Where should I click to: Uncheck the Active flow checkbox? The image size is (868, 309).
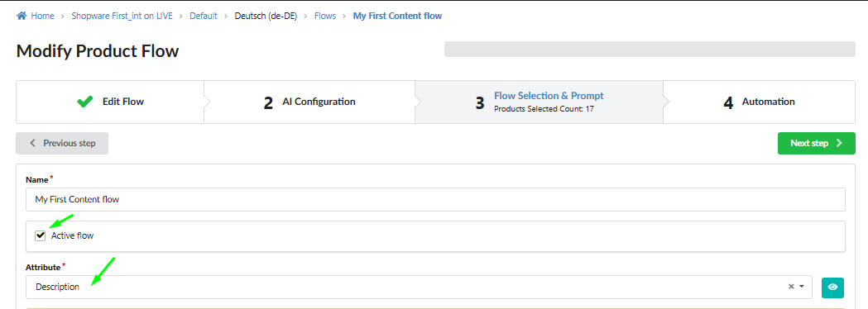(40, 236)
